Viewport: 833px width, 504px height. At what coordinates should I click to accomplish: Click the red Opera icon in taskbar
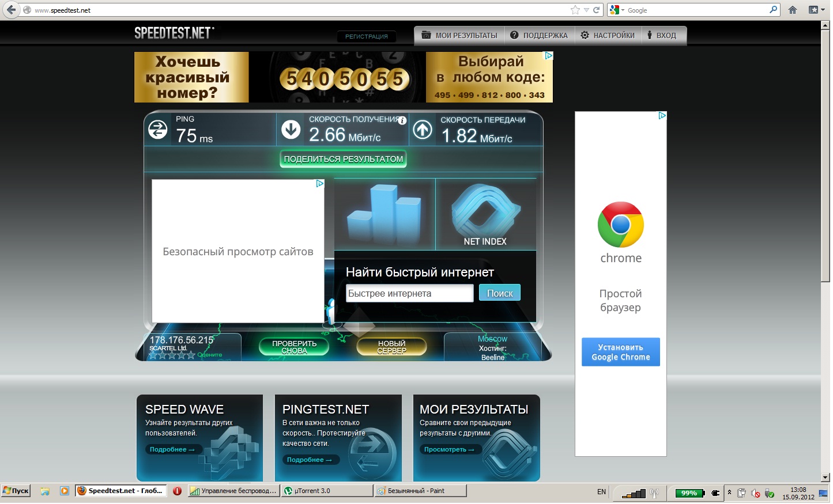(x=177, y=491)
